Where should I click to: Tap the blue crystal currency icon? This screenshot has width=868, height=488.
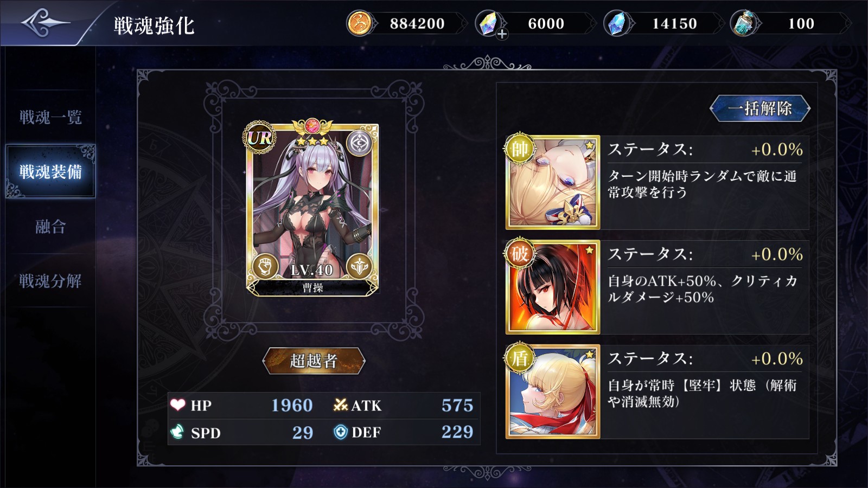(x=616, y=23)
